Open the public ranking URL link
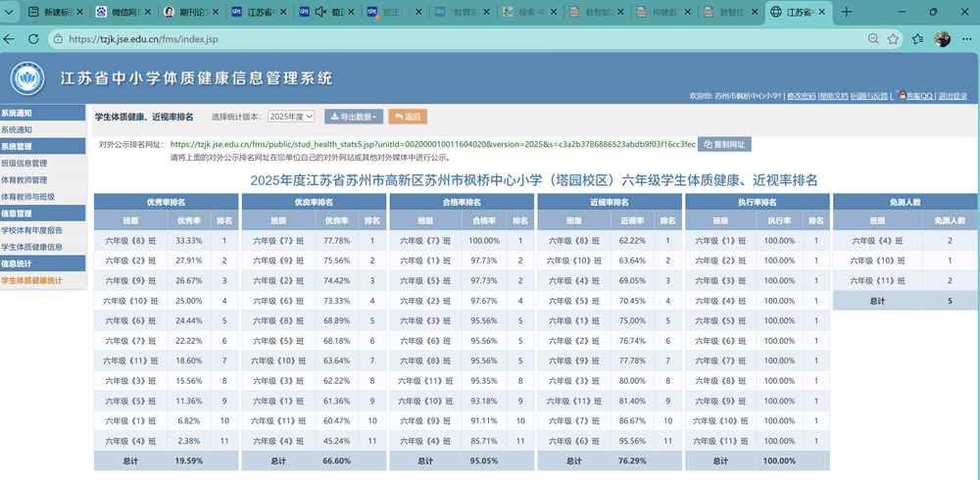The width and height of the screenshot is (980, 480). pyautogui.click(x=432, y=144)
